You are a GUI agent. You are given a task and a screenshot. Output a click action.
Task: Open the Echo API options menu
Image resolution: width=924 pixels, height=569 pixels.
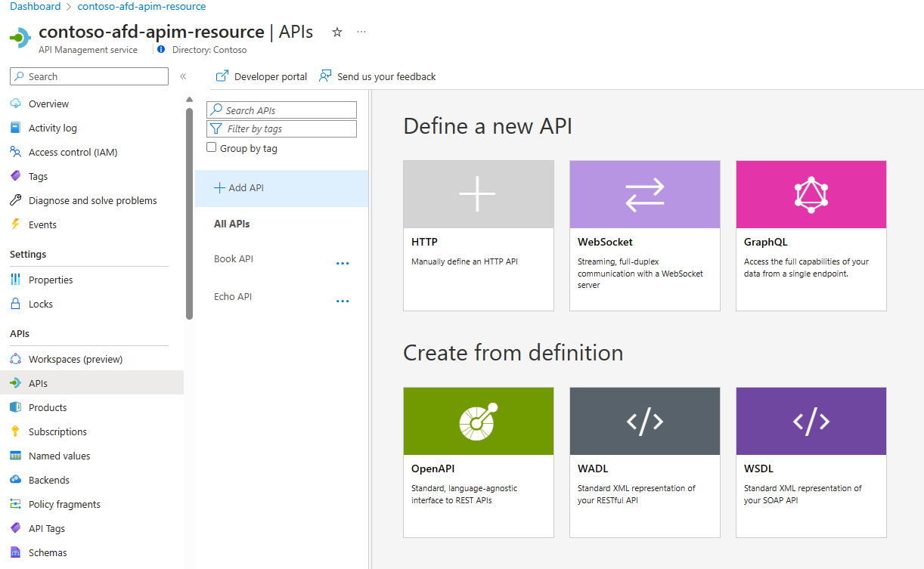pyautogui.click(x=343, y=301)
